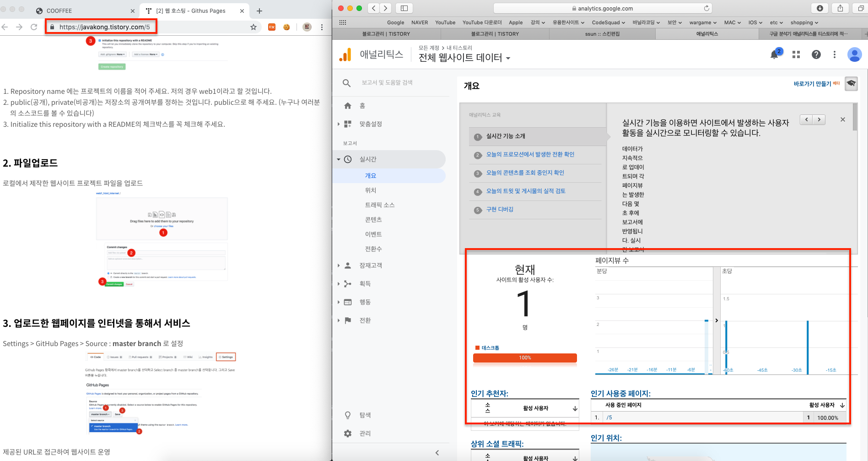Select 위치 under realtime reports
The width and height of the screenshot is (868, 461).
371,190
